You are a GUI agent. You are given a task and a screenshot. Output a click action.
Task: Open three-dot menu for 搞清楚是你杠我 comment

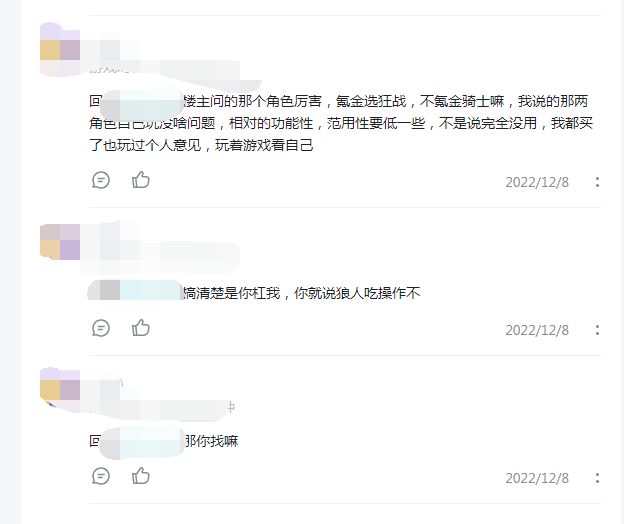[597, 330]
